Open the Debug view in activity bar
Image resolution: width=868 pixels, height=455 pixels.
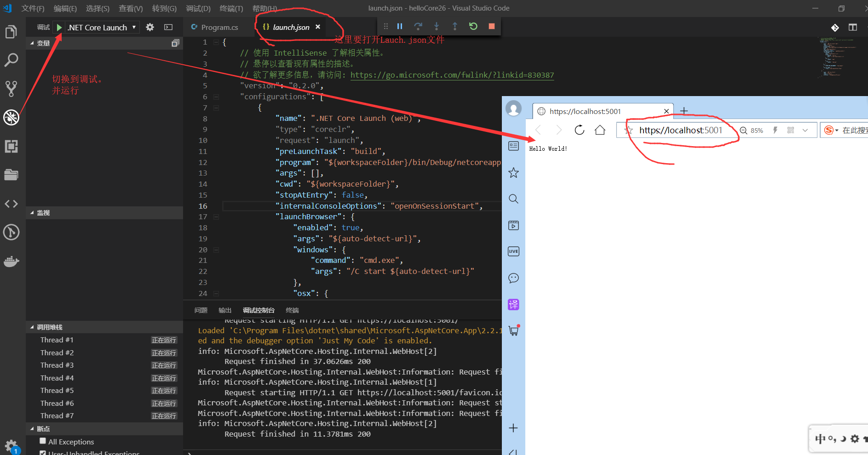[x=11, y=118]
